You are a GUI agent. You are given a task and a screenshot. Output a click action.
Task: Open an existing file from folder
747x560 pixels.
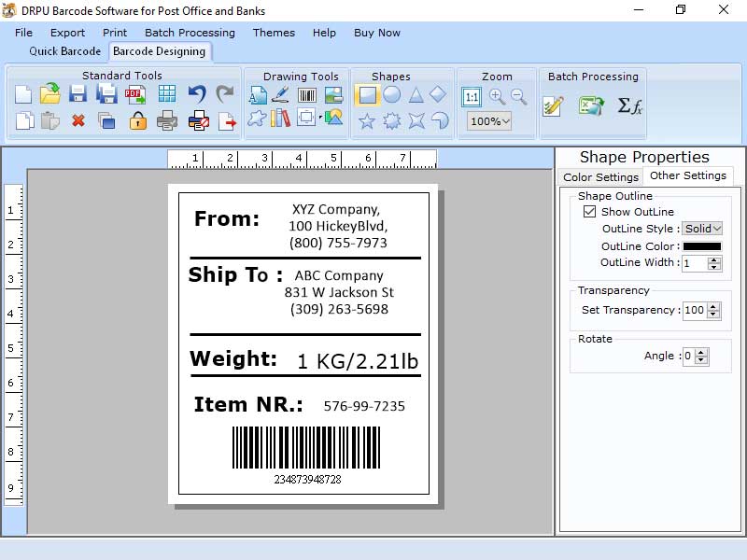(50, 93)
